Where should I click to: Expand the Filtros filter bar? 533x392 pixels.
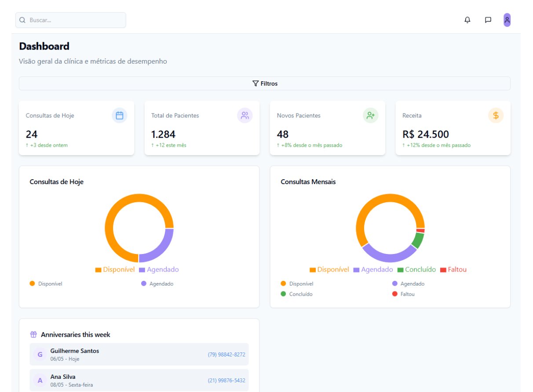(x=265, y=83)
